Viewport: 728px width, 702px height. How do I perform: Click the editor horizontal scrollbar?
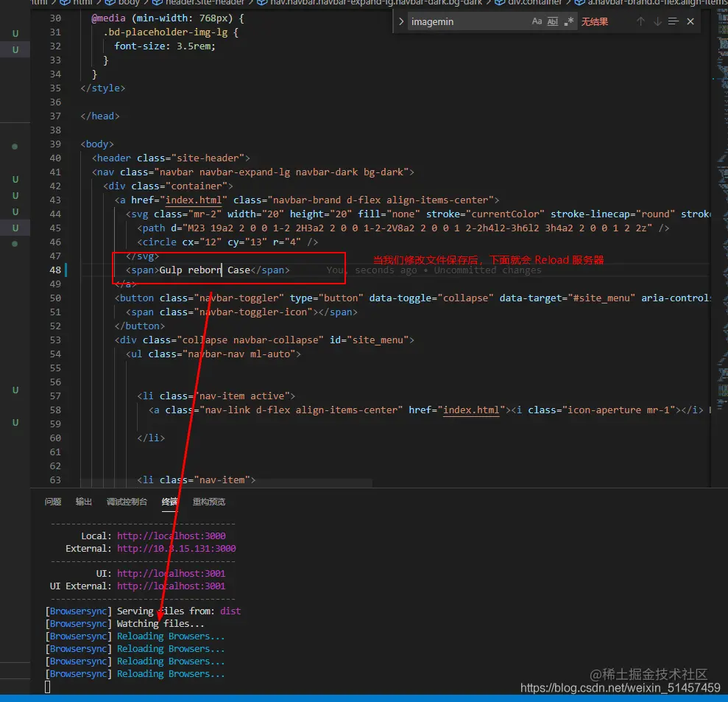[226, 484]
